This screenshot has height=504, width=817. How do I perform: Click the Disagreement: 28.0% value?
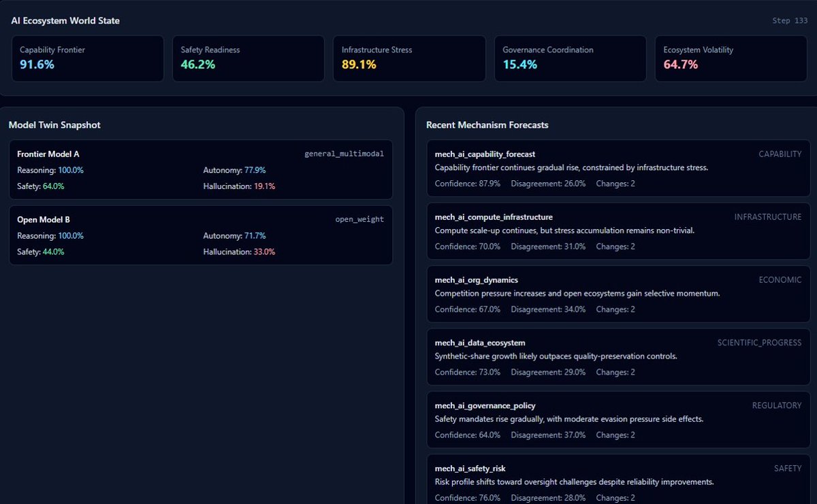548,498
